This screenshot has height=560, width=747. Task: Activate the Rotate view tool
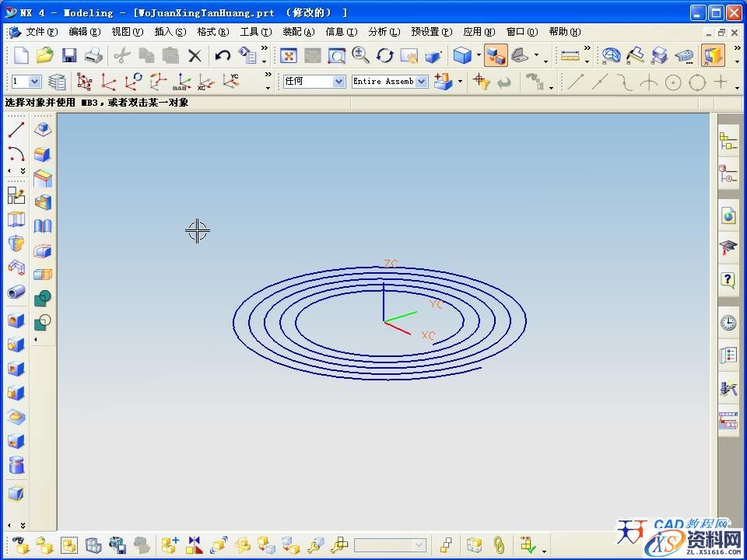coord(385,55)
